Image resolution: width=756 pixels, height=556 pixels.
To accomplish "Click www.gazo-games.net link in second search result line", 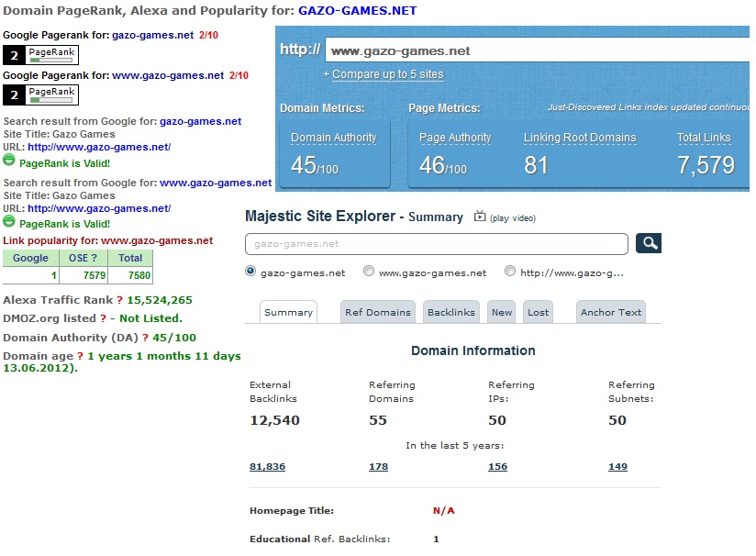I will coord(216,183).
